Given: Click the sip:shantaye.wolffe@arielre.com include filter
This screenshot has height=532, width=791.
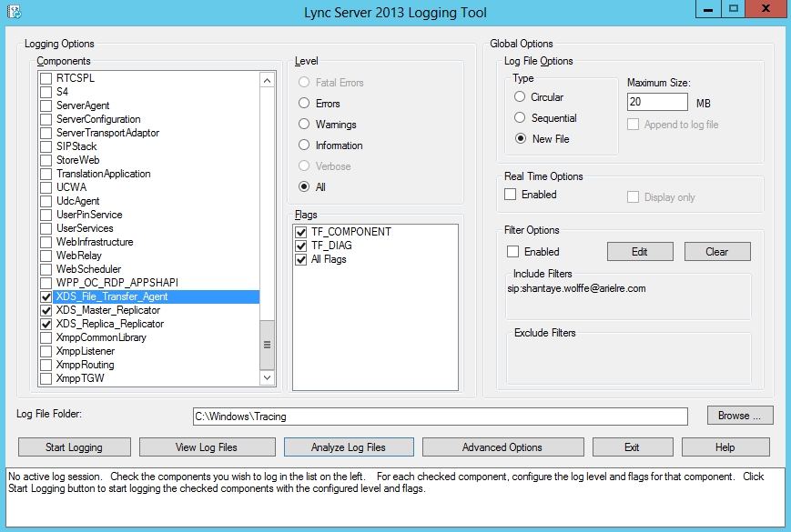Looking at the screenshot, I should pyautogui.click(x=576, y=288).
